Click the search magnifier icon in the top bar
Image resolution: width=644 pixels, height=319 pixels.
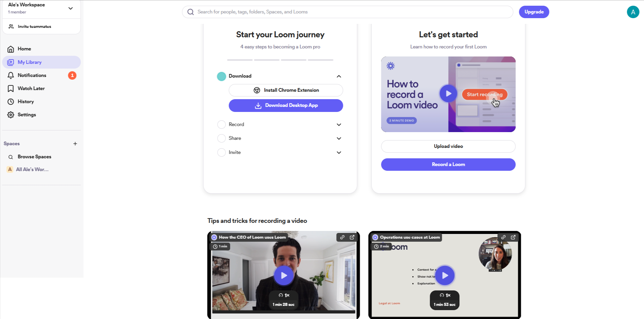(x=191, y=12)
